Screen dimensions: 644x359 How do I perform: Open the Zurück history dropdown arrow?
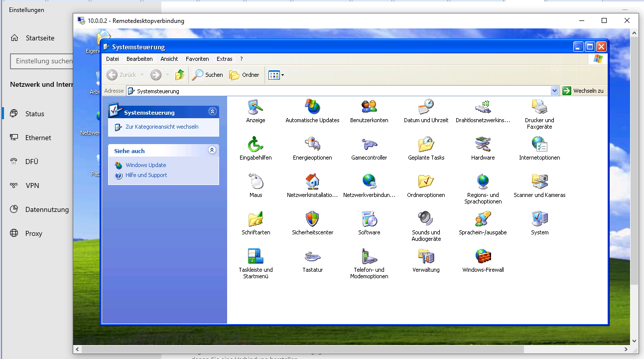(x=142, y=75)
